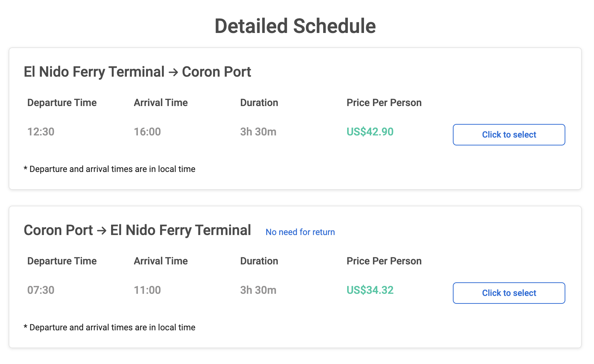Viewport: 594px width, 364px height.
Task: Click the 'No need for return' link
Action: [x=300, y=232]
